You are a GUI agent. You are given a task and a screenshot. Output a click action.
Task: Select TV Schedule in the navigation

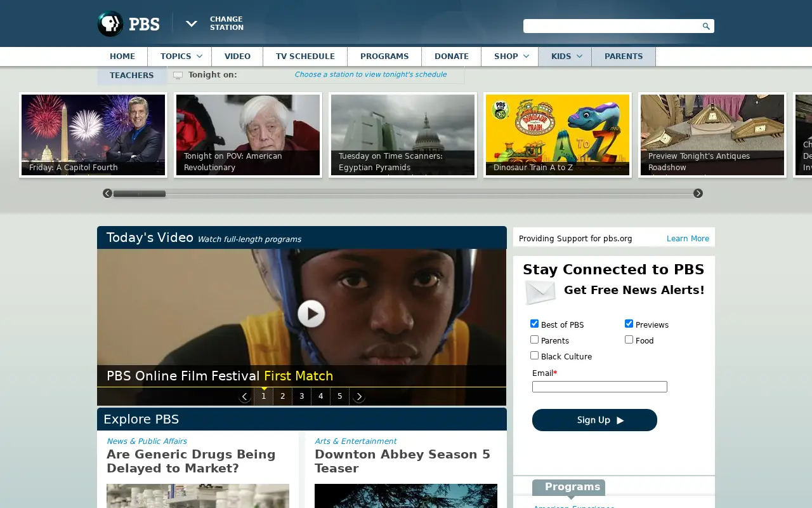[305, 57]
